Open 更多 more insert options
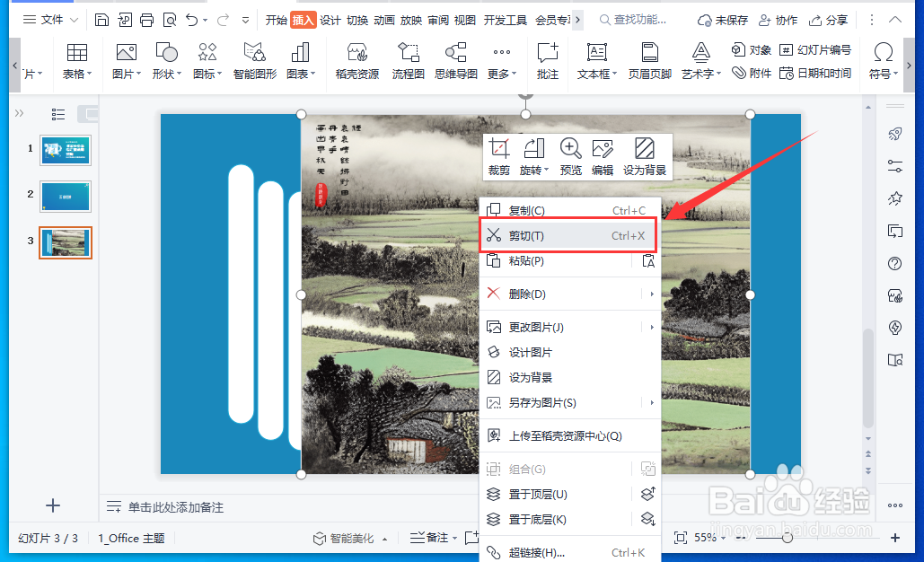 click(x=501, y=61)
